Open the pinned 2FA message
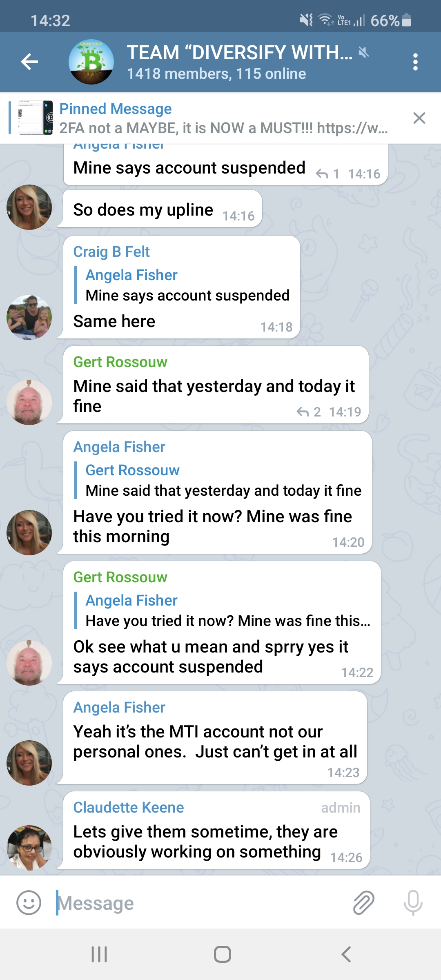The height and width of the screenshot is (980, 441). [x=223, y=118]
